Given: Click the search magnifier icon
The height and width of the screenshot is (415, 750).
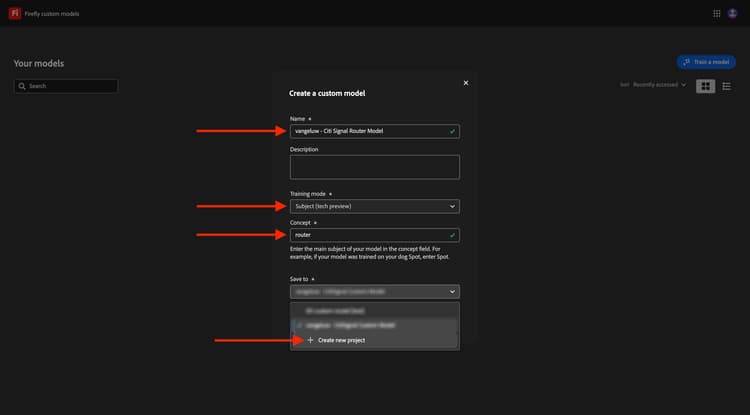Looking at the screenshot, I should coord(22,86).
